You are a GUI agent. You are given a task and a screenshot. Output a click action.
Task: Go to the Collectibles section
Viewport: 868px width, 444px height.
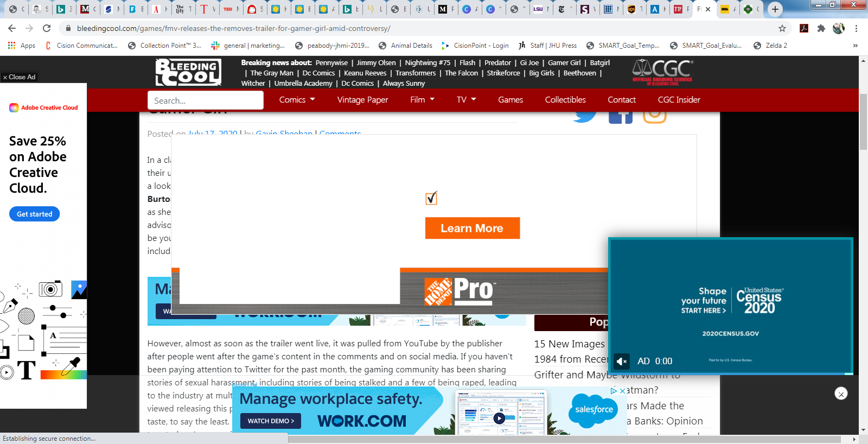tap(565, 100)
